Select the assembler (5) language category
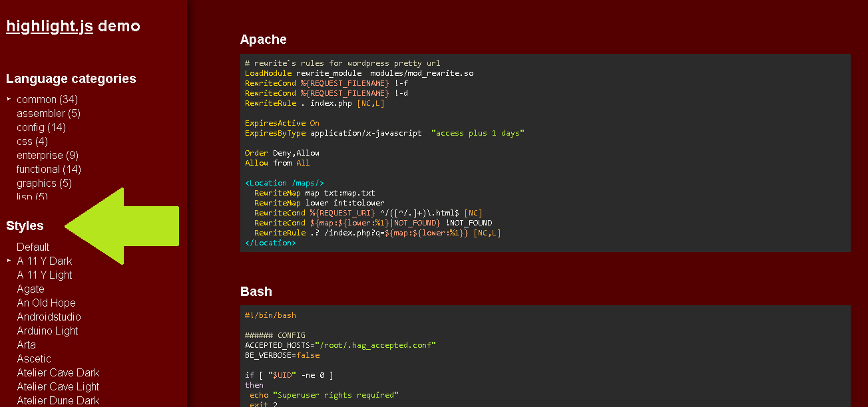Viewport: 868px width, 407px height. pyautogui.click(x=49, y=113)
